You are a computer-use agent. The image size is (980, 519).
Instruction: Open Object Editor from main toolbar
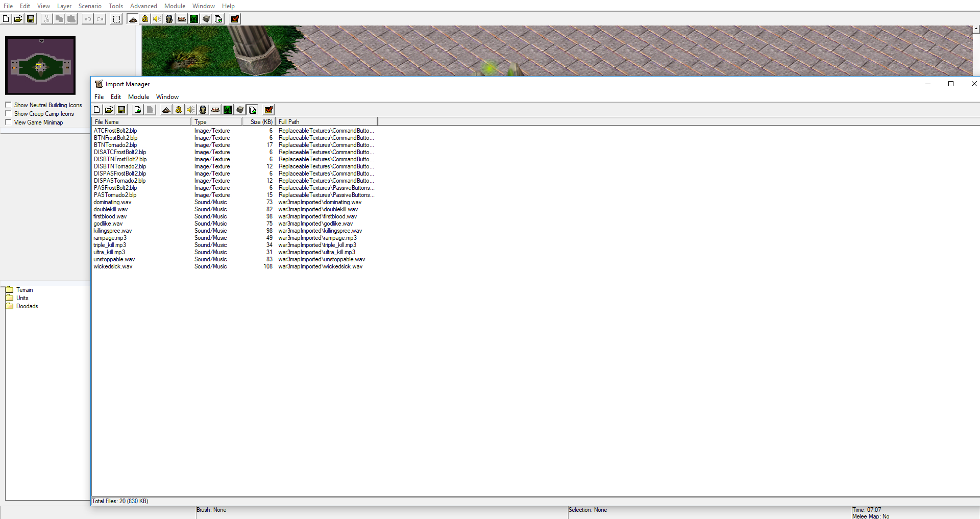point(169,19)
